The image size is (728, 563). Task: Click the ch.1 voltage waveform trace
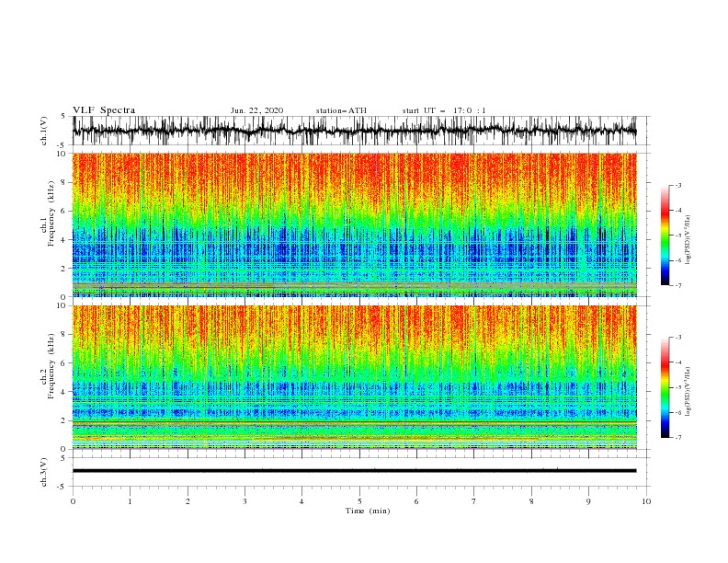(x=354, y=131)
